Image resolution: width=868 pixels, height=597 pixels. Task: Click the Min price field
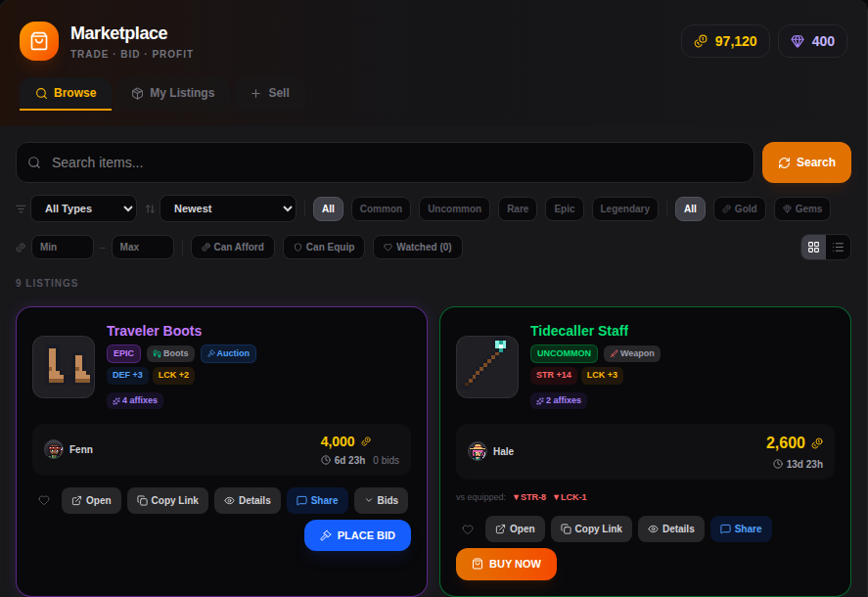click(x=63, y=247)
